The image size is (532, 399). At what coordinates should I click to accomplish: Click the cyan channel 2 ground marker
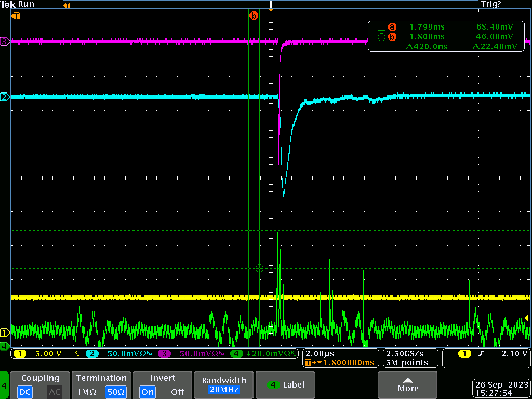click(x=5, y=97)
